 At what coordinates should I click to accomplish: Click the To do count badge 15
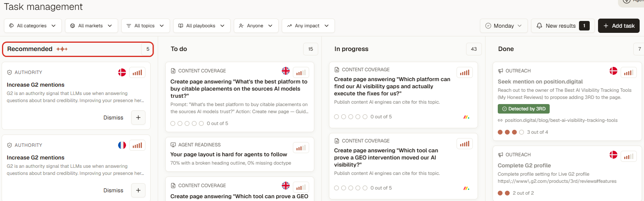pos(311,49)
